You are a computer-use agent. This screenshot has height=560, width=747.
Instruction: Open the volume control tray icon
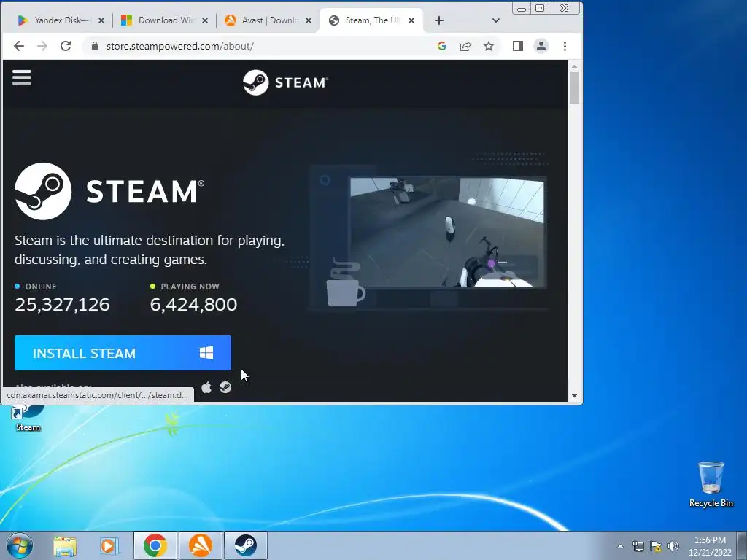pos(673,546)
